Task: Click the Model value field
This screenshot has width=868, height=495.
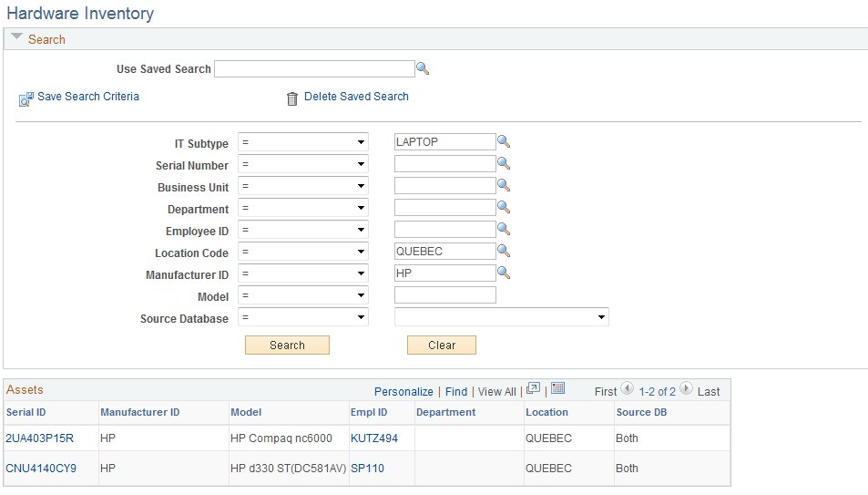Action: (445, 294)
